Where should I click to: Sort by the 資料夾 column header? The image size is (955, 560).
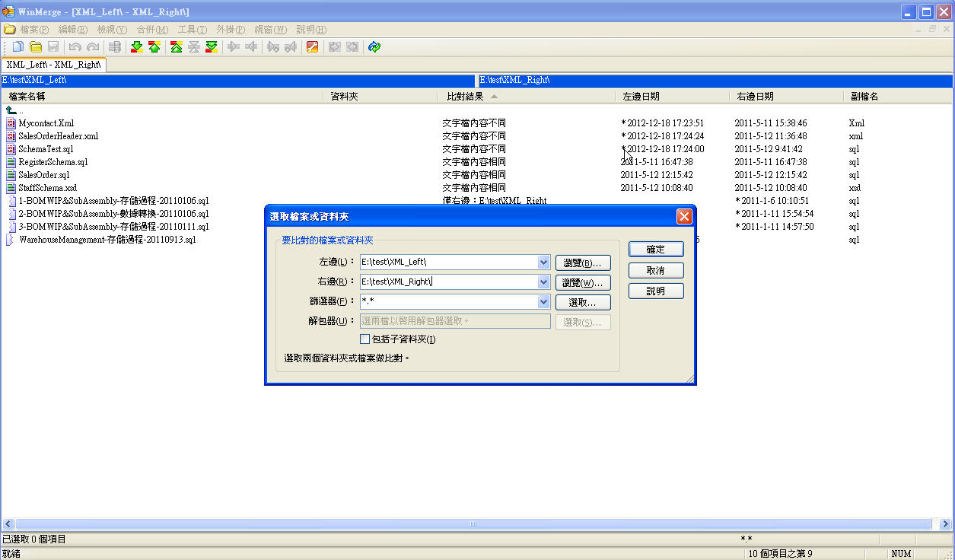click(x=380, y=97)
